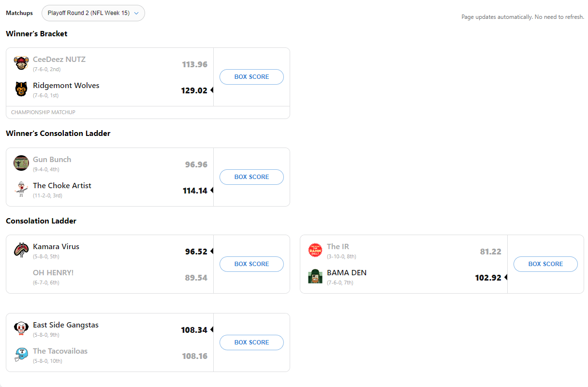Click the East Side Gangstas clown logo
This screenshot has width=588, height=387.
pos(21,329)
